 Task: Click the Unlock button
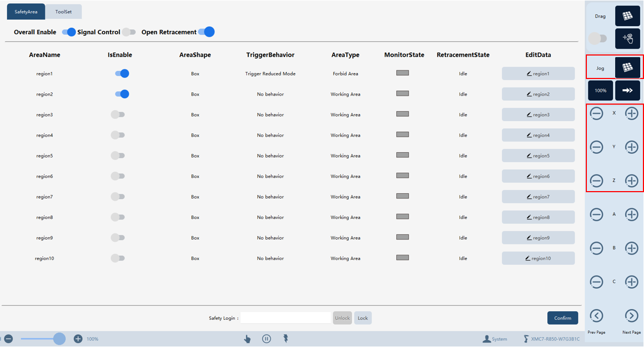point(342,318)
